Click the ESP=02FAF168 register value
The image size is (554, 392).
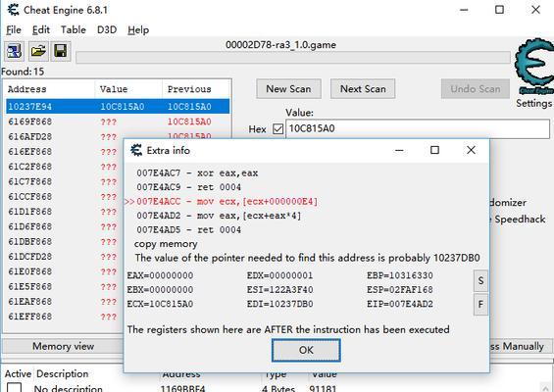pyautogui.click(x=400, y=289)
